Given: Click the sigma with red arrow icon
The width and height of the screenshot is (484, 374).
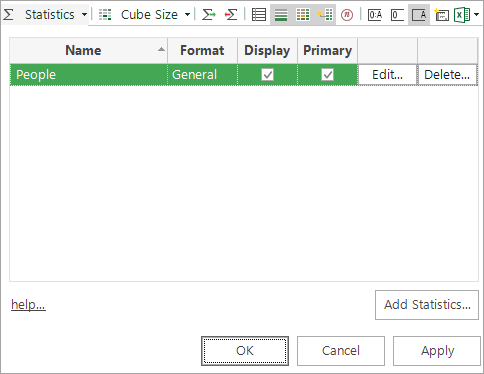Looking at the screenshot, I should [x=231, y=15].
